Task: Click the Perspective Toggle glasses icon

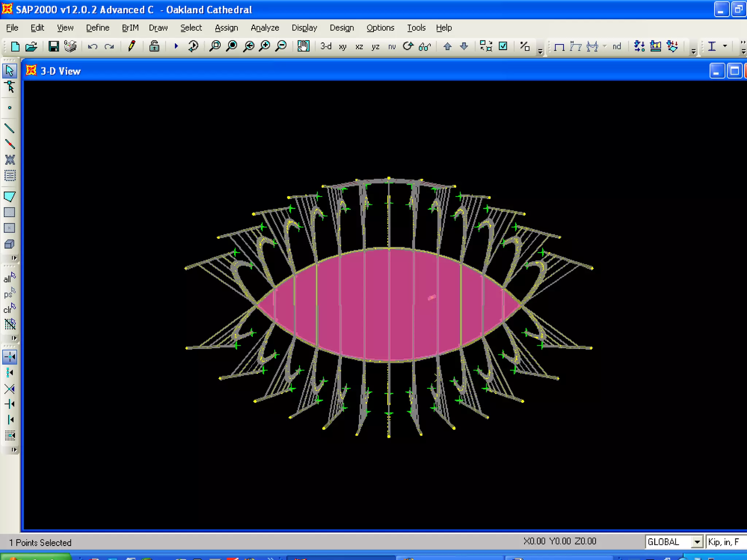Action: point(425,46)
